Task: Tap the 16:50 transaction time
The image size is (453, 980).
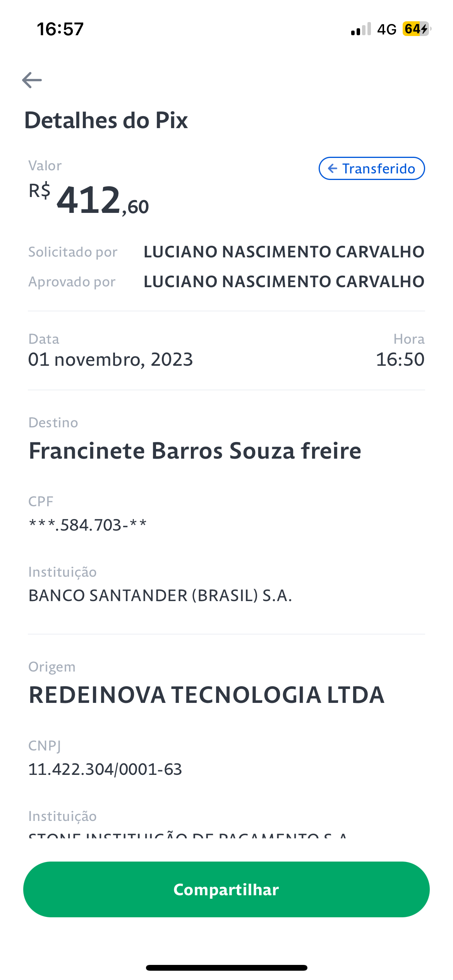Action: [400, 360]
